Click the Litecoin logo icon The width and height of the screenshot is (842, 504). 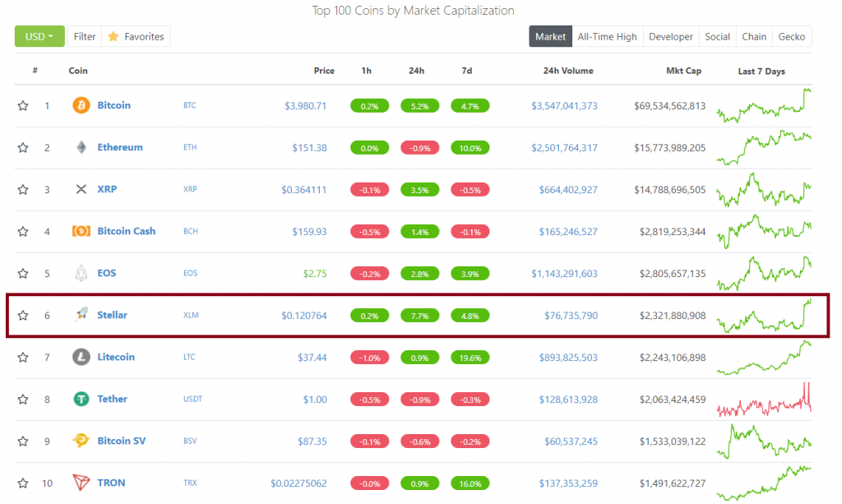click(x=81, y=357)
